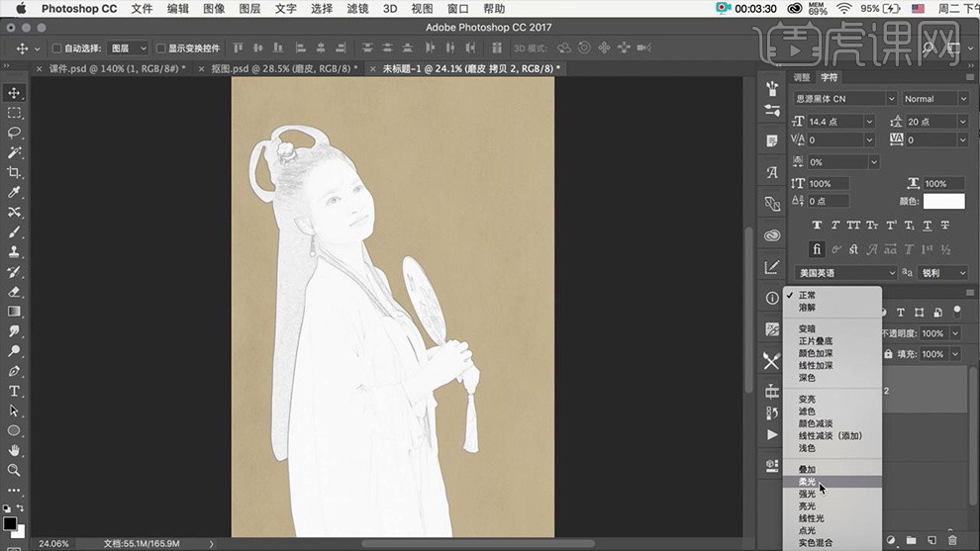Image resolution: width=980 pixels, height=551 pixels.
Task: Select the Rectangular Marquee tool
Action: (14, 113)
